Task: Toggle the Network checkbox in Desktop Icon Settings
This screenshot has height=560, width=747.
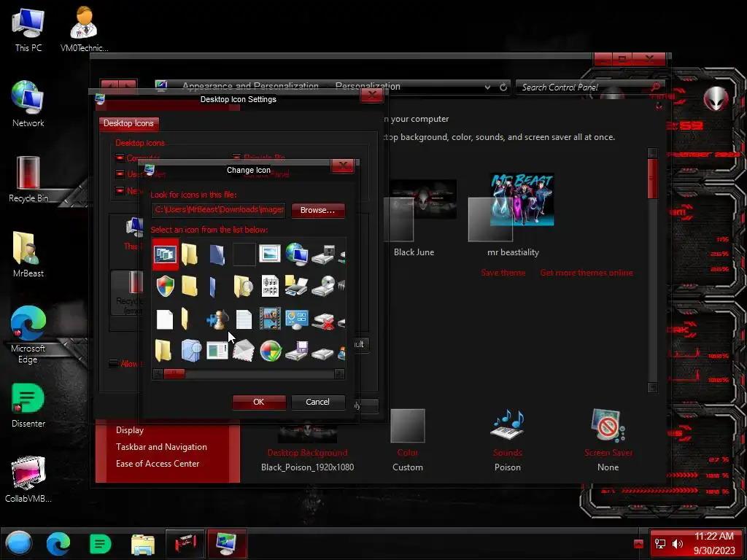Action: click(x=120, y=190)
